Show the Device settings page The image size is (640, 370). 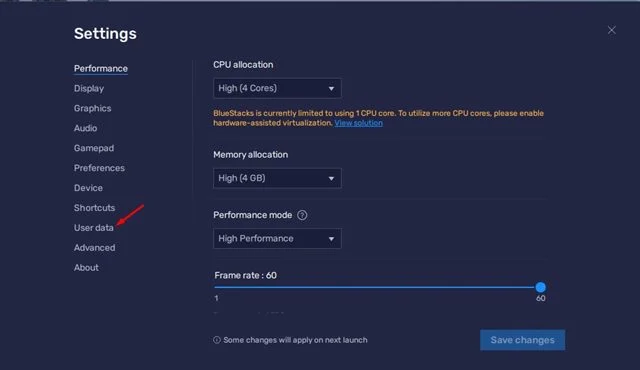[88, 188]
